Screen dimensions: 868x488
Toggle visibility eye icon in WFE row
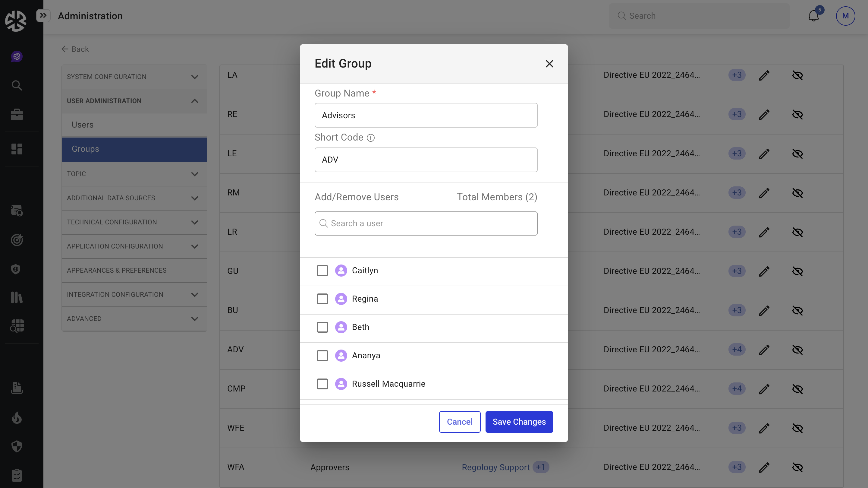[x=797, y=428]
